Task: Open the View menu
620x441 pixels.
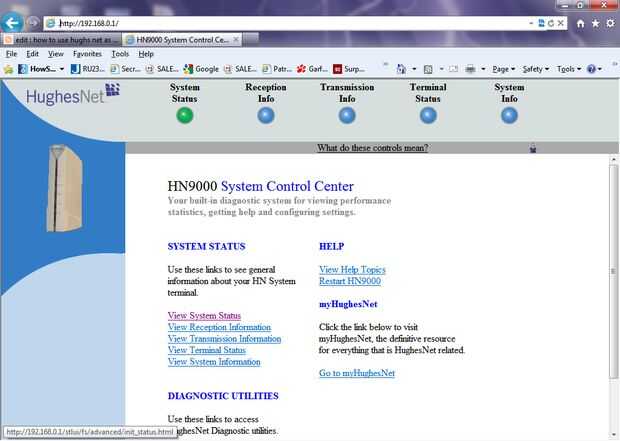Action: point(56,54)
